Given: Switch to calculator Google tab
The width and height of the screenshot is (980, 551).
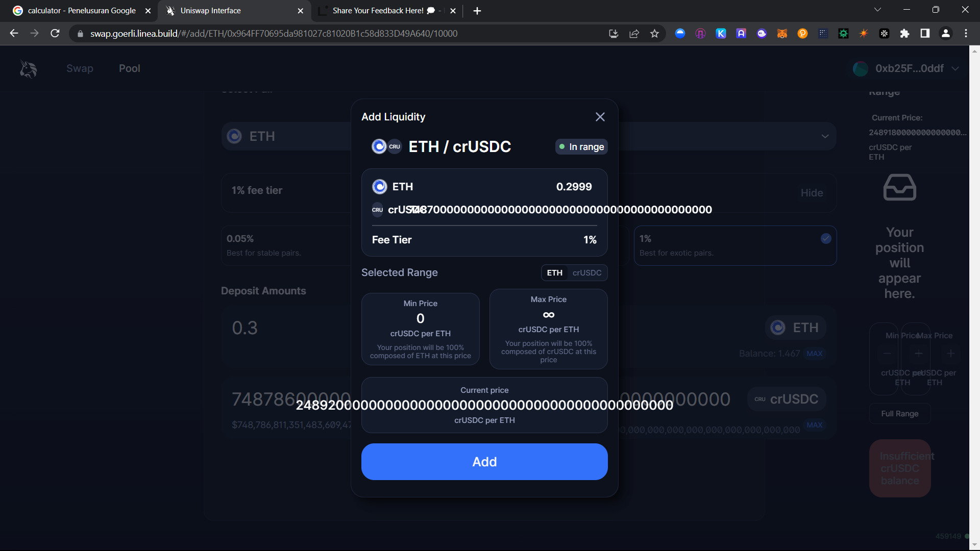Looking at the screenshot, I should 82,11.
